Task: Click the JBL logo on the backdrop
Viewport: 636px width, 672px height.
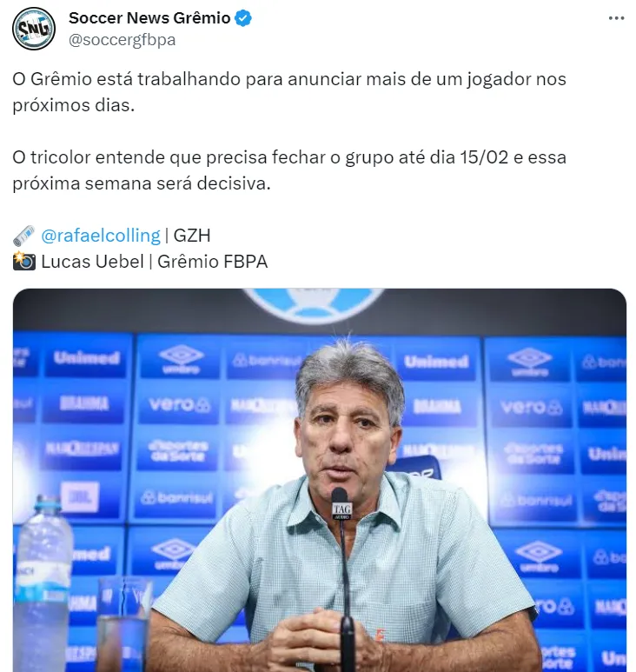Action: [x=80, y=496]
